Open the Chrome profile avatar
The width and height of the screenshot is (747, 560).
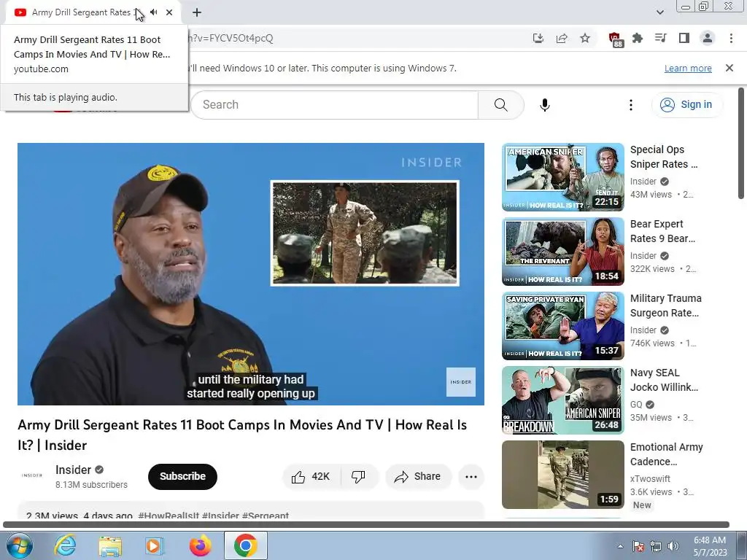(708, 38)
